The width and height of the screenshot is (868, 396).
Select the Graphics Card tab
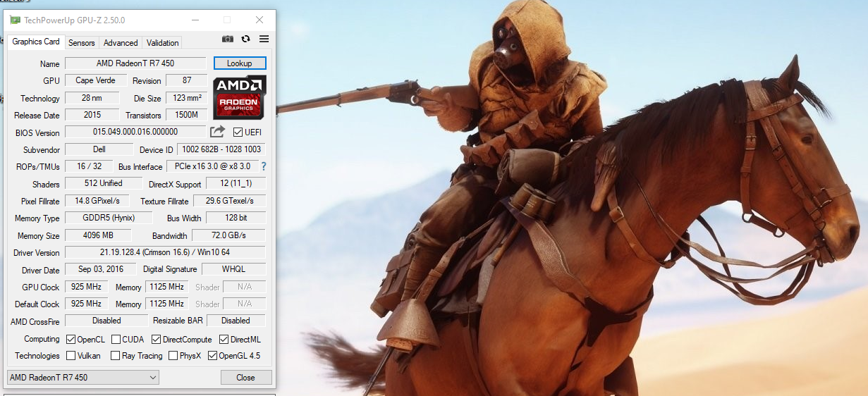36,42
